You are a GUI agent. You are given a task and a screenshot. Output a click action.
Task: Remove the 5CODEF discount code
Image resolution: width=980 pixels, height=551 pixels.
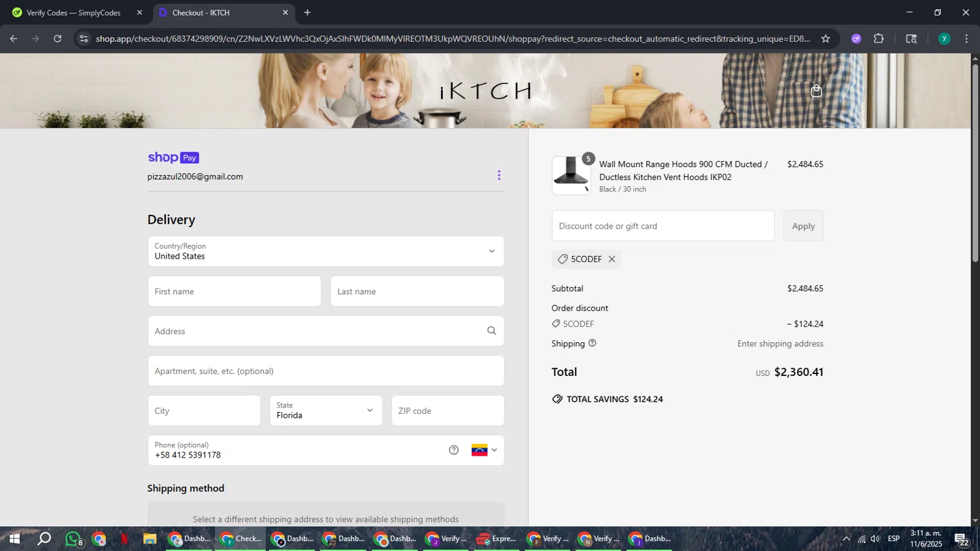pos(612,259)
